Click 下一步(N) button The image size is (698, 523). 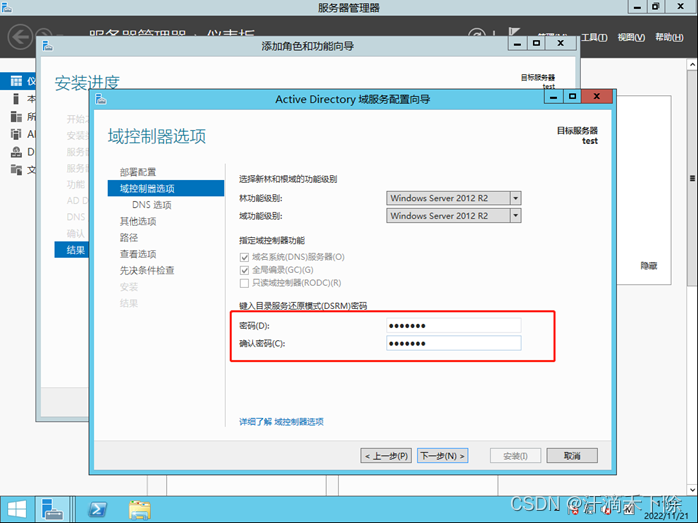[x=442, y=456]
